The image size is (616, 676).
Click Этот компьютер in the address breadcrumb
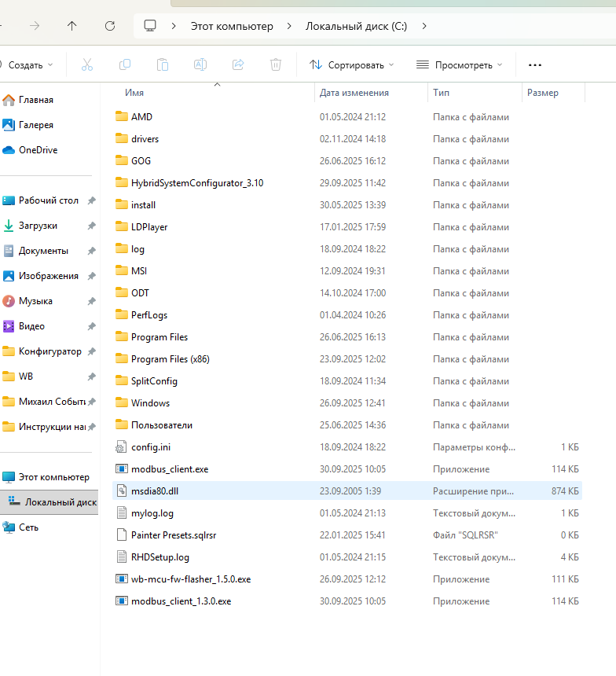tap(232, 26)
